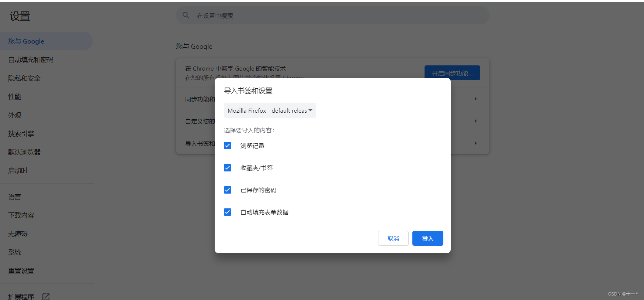Click the 收藏夹/书签 label text
The height and width of the screenshot is (300, 644).
click(256, 168)
